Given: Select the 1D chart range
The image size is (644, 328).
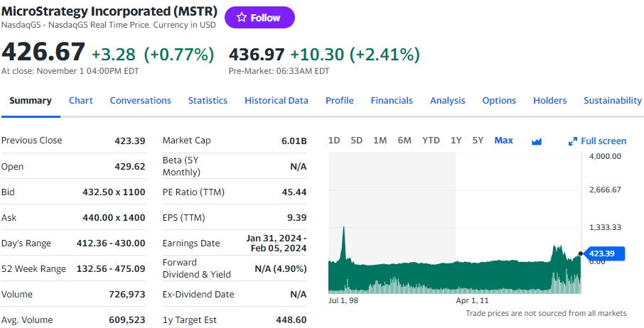Looking at the screenshot, I should pyautogui.click(x=334, y=141).
